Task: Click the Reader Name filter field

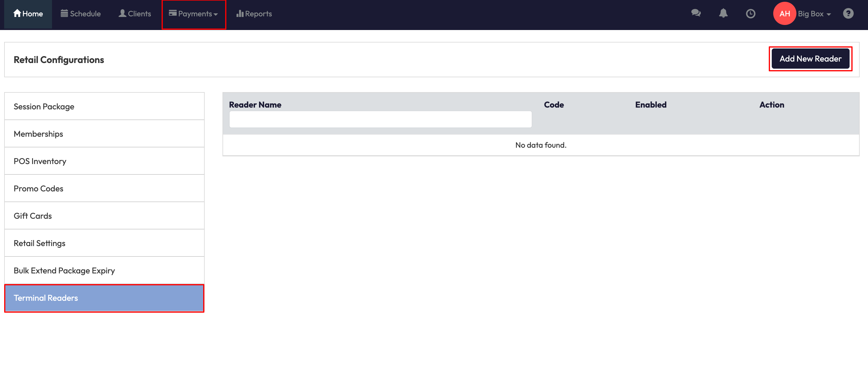Action: (380, 119)
